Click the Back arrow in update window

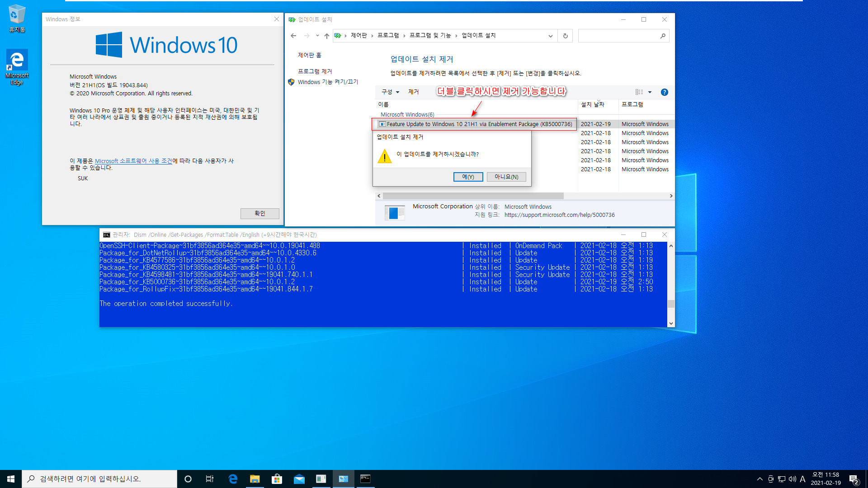[x=293, y=36]
